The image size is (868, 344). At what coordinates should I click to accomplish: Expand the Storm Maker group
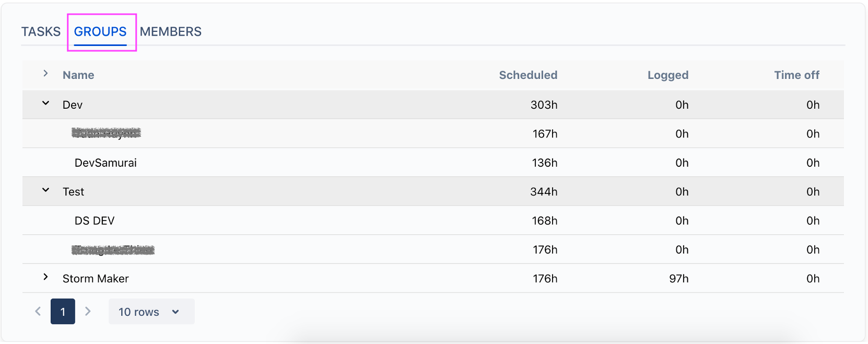click(x=46, y=277)
